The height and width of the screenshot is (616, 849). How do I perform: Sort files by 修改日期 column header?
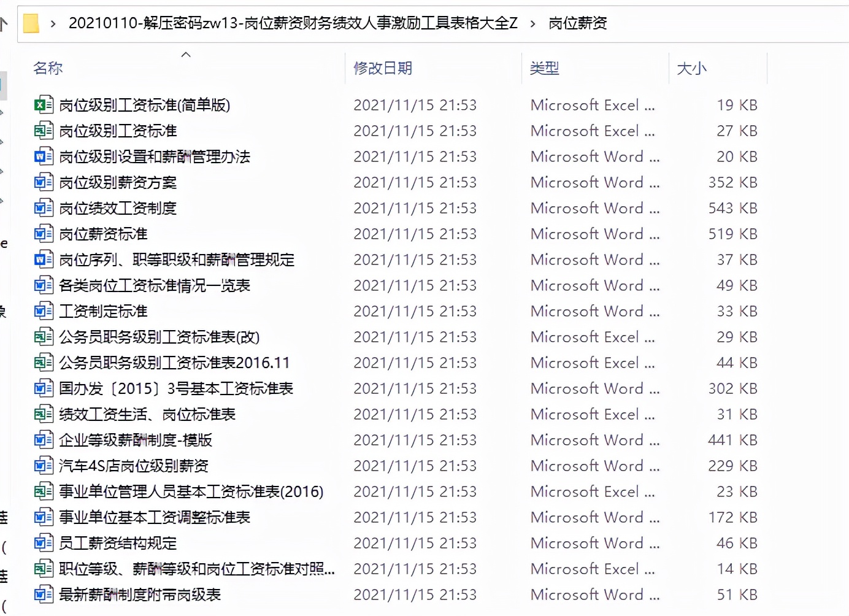[383, 68]
